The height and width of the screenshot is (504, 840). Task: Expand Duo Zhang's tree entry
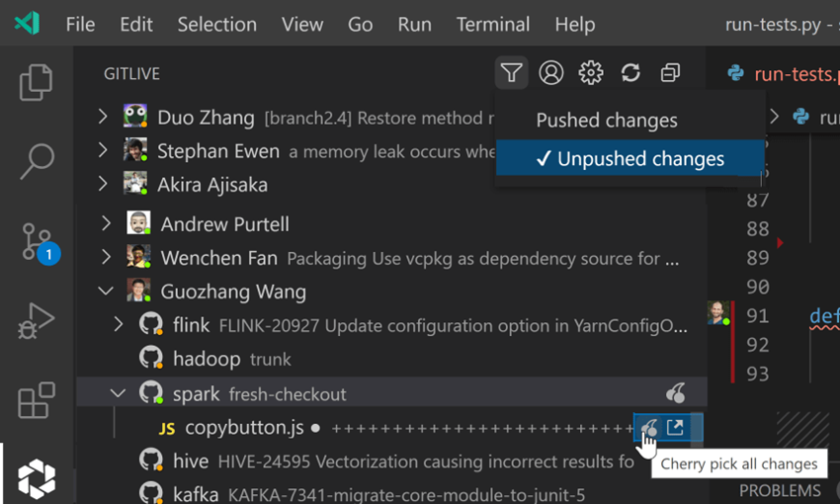click(103, 118)
